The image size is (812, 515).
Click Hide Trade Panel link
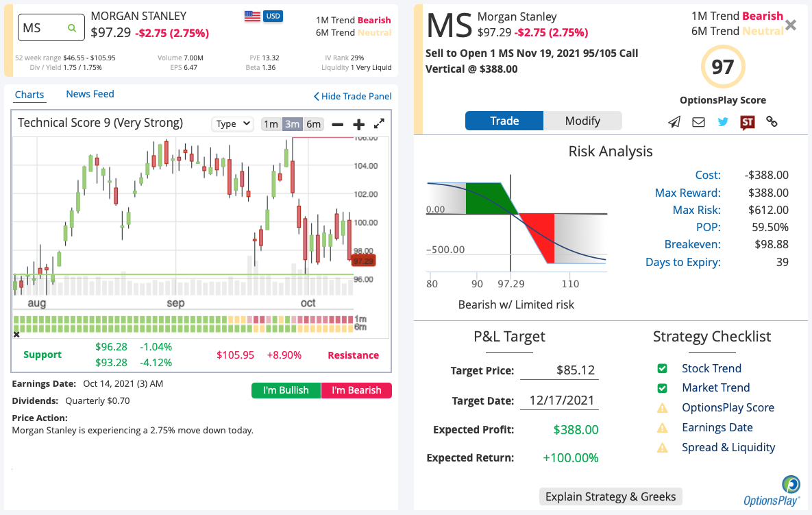(353, 97)
